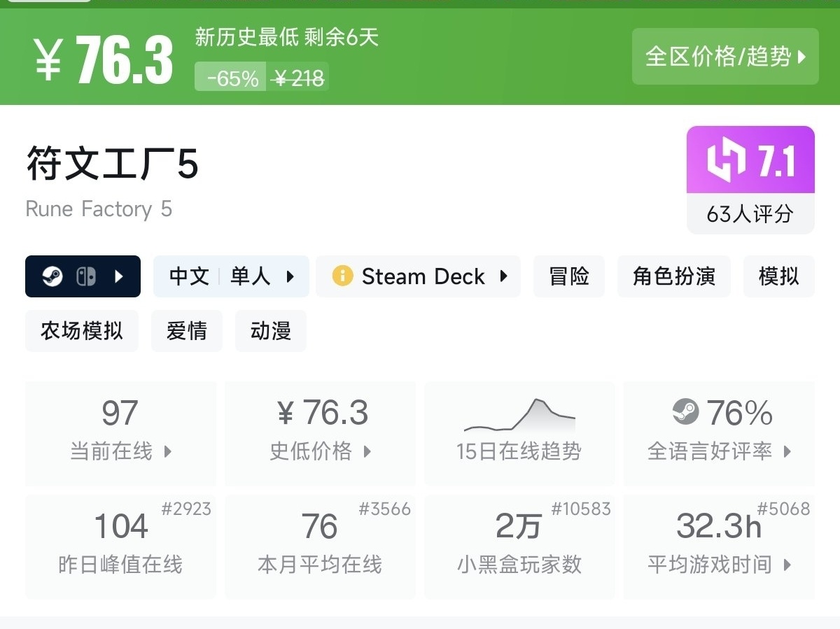Screen dimensions: 840x629
Task: Tap the 爱情 tag
Action: coord(187,331)
